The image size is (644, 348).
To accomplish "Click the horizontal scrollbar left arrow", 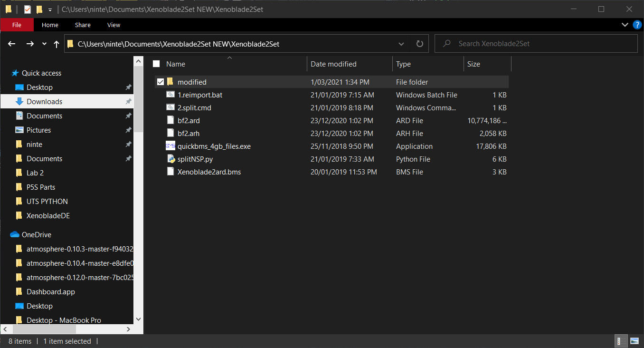I will tap(6, 329).
